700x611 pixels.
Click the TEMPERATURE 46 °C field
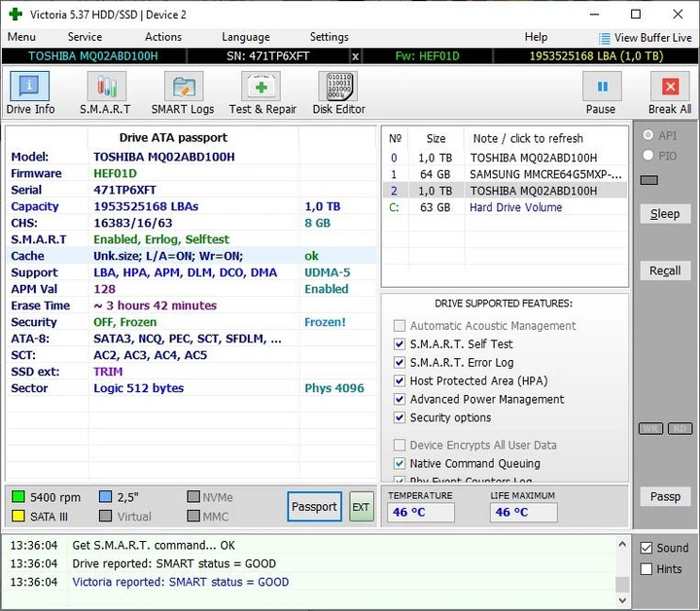click(421, 512)
